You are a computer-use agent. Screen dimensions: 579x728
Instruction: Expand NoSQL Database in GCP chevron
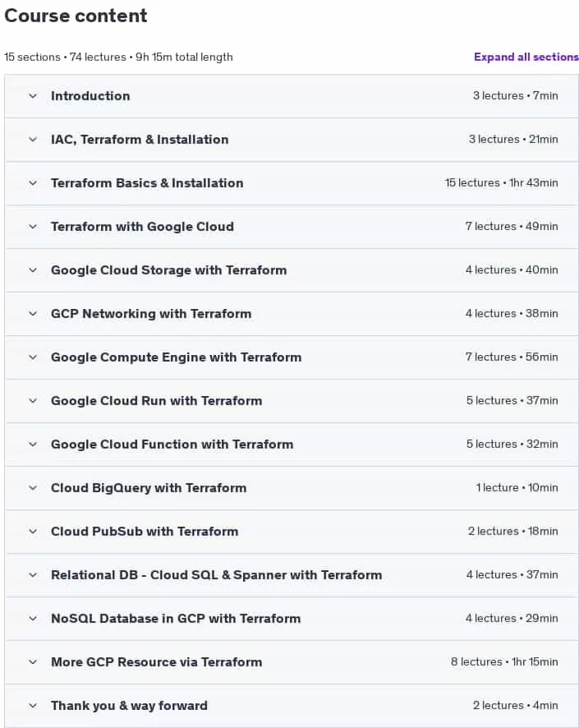coord(33,619)
